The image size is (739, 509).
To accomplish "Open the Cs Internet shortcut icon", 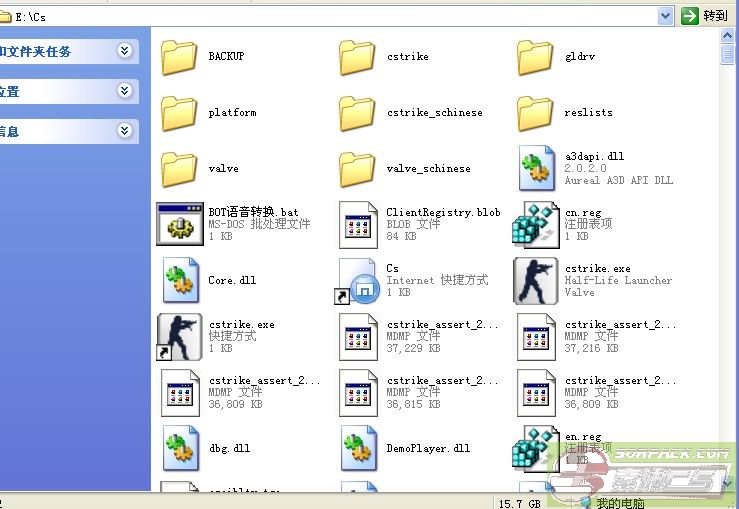I will click(357, 281).
